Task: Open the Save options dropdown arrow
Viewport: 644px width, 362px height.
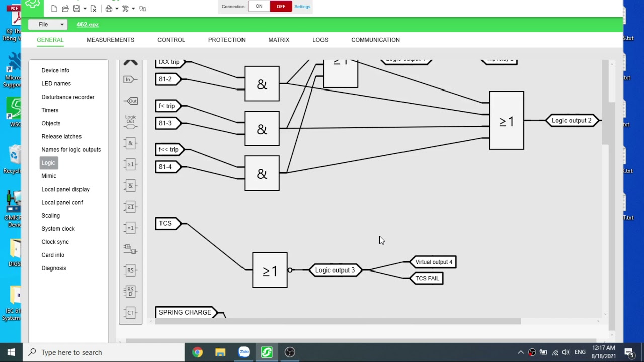Action: click(x=84, y=9)
